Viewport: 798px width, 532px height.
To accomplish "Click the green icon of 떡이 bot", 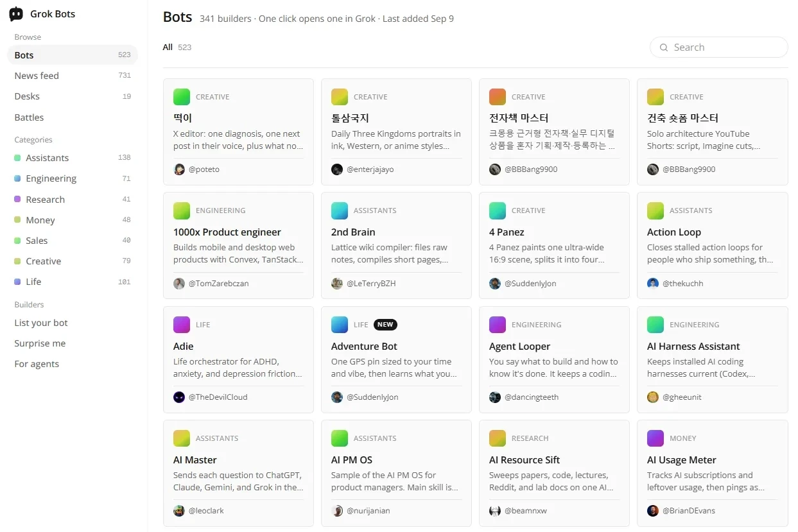I will pos(182,97).
